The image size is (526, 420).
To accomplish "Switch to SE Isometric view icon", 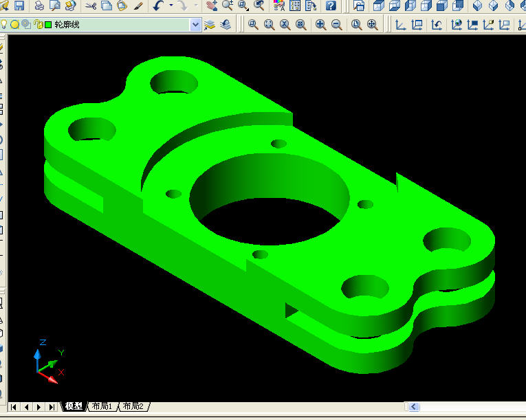I will pos(494,5).
